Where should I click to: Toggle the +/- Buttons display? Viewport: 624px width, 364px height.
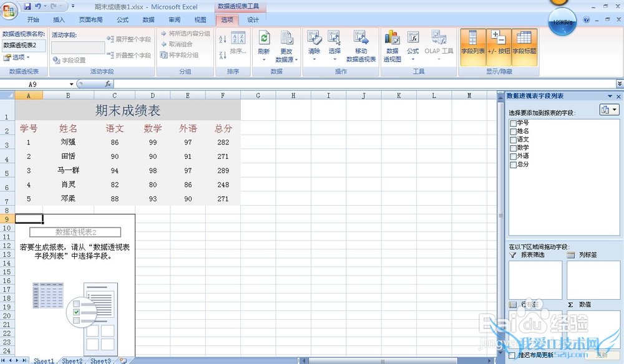[x=499, y=47]
